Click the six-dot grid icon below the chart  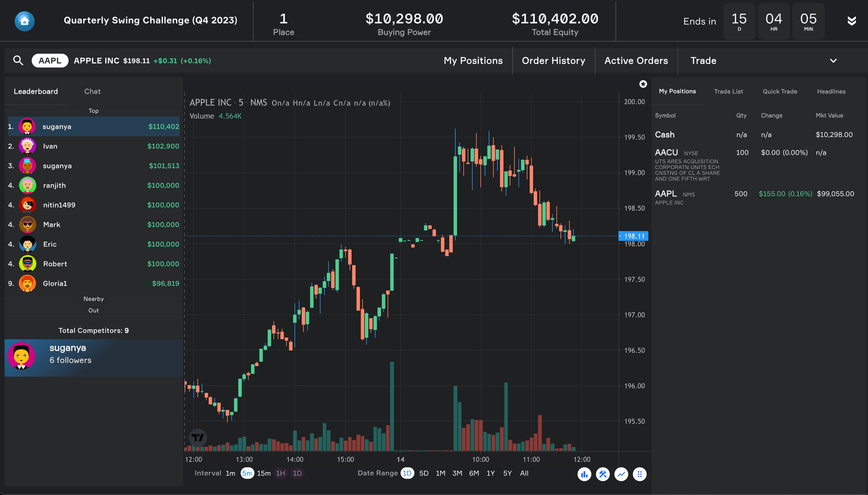click(x=639, y=474)
